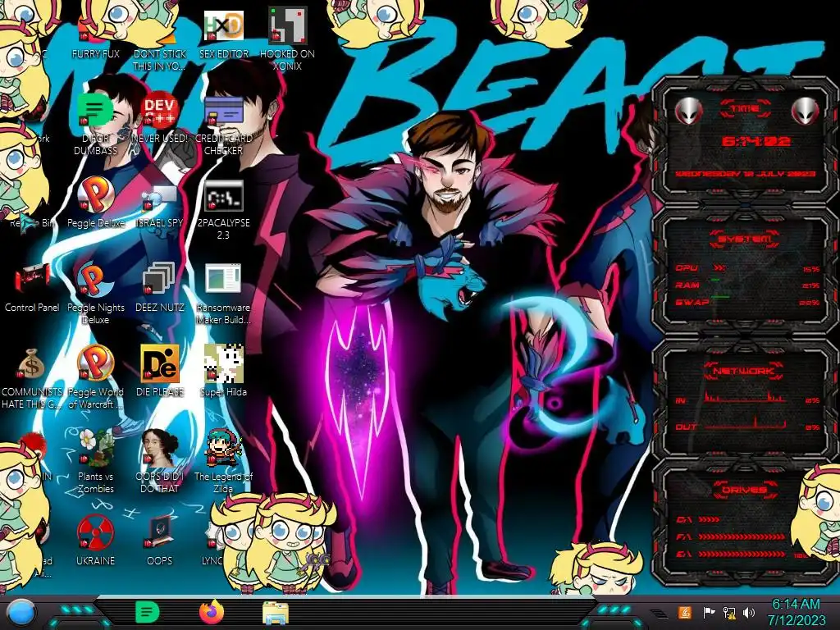Click the left alien head in TIME widget
The width and height of the screenshot is (840, 630).
[688, 111]
